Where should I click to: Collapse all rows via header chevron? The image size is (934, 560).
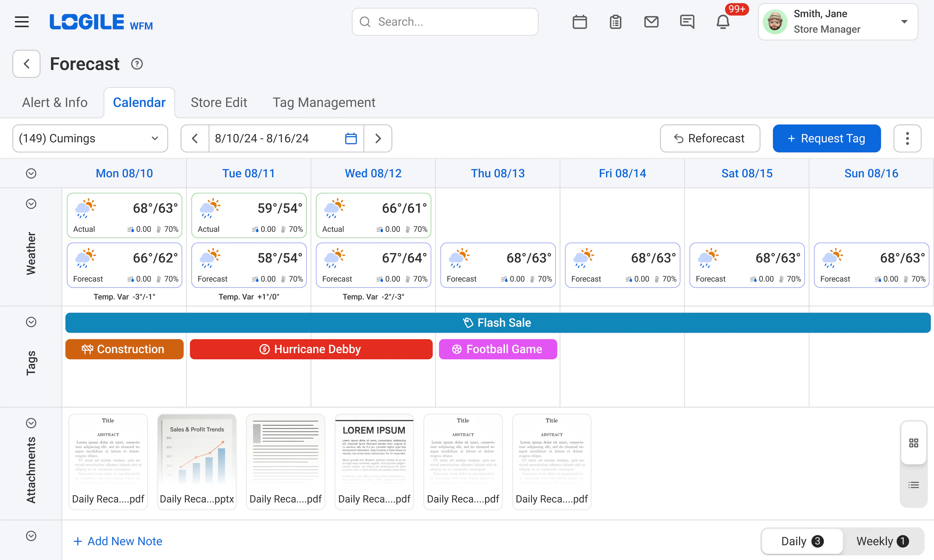click(31, 173)
